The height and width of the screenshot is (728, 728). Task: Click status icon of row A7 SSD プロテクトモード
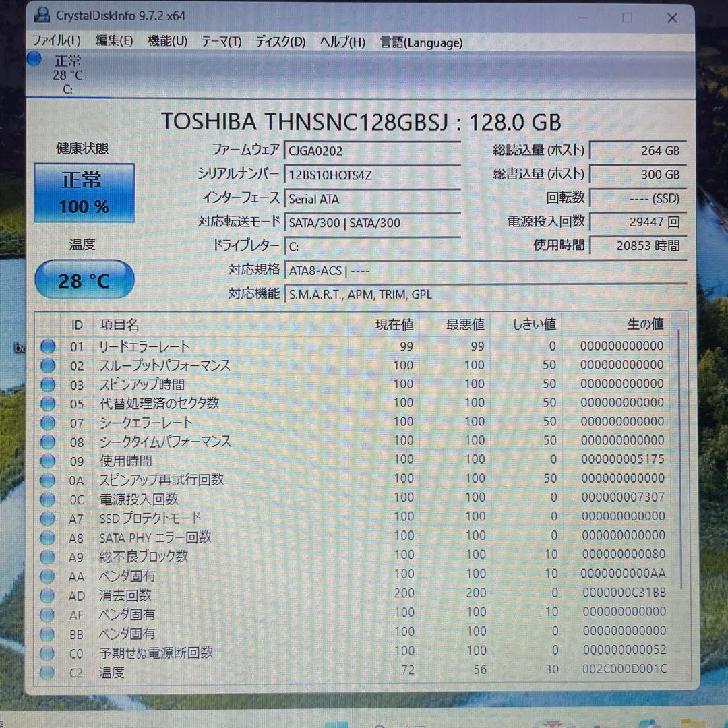(x=47, y=518)
